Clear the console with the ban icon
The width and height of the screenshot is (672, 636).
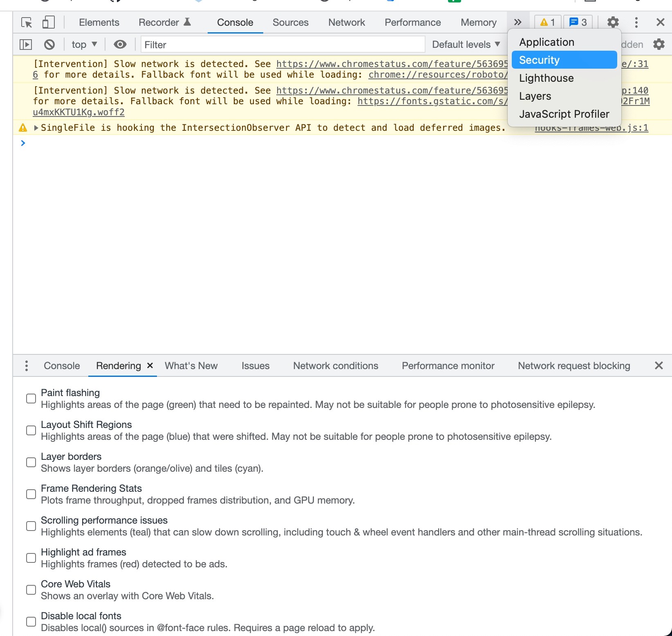coord(49,44)
